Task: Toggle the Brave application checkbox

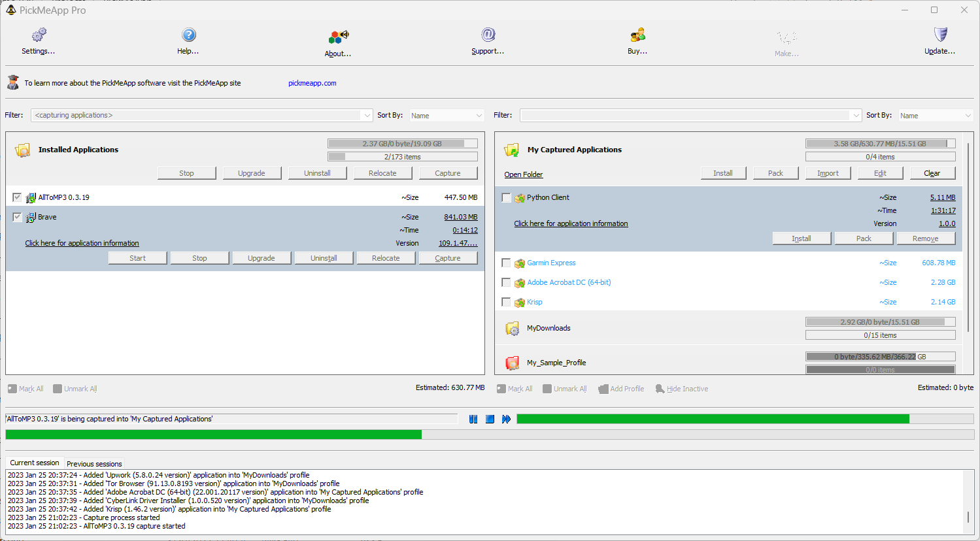Action: [17, 217]
